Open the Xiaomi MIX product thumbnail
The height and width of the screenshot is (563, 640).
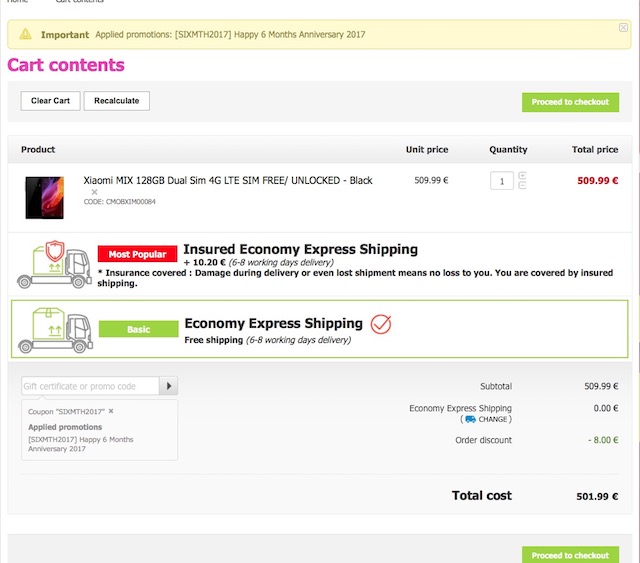tap(44, 197)
